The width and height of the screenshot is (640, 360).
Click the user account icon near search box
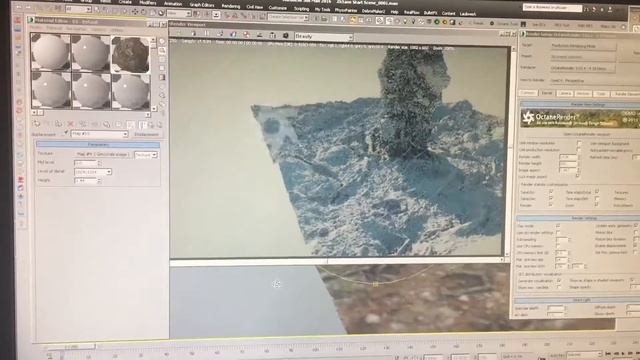point(610,9)
